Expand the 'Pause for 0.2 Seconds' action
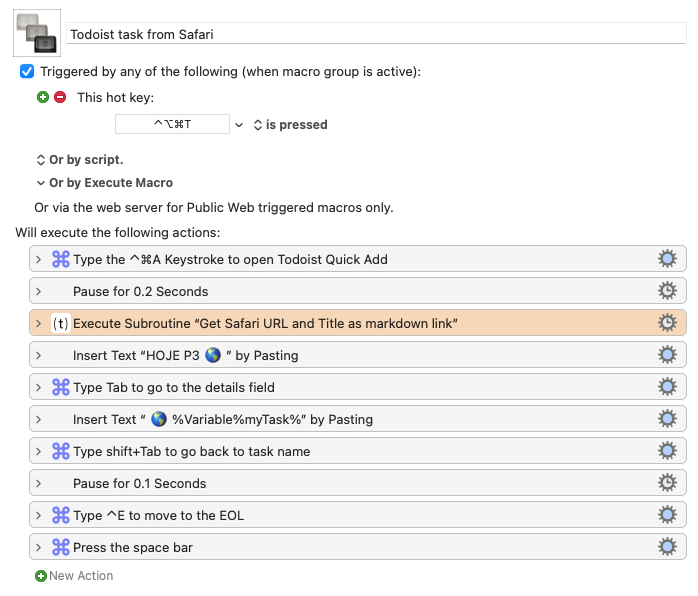698x596 pixels. (38, 292)
